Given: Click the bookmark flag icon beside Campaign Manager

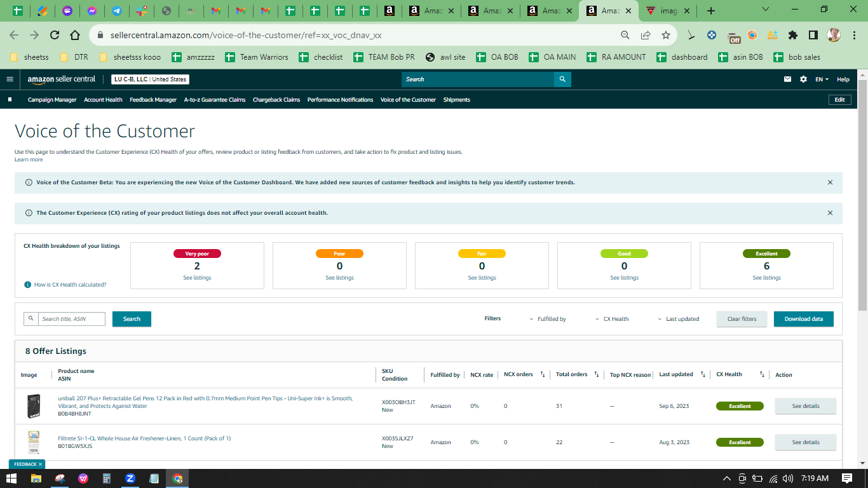Looking at the screenshot, I should (10, 100).
